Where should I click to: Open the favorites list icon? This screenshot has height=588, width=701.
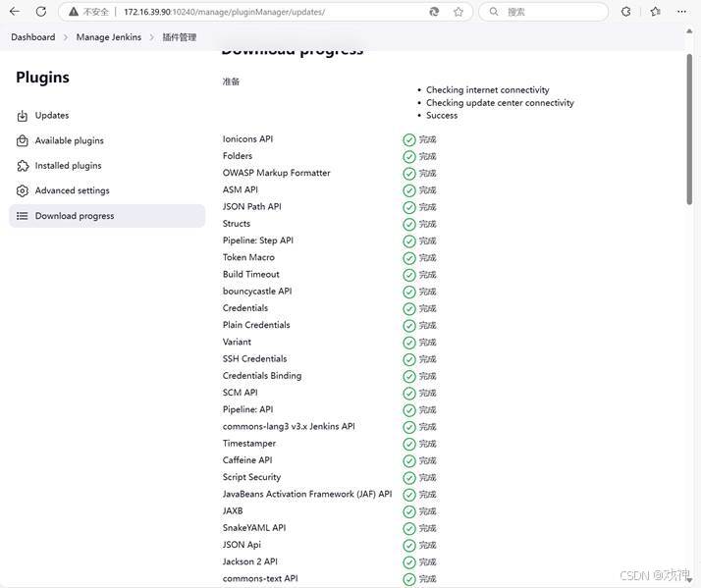click(656, 12)
